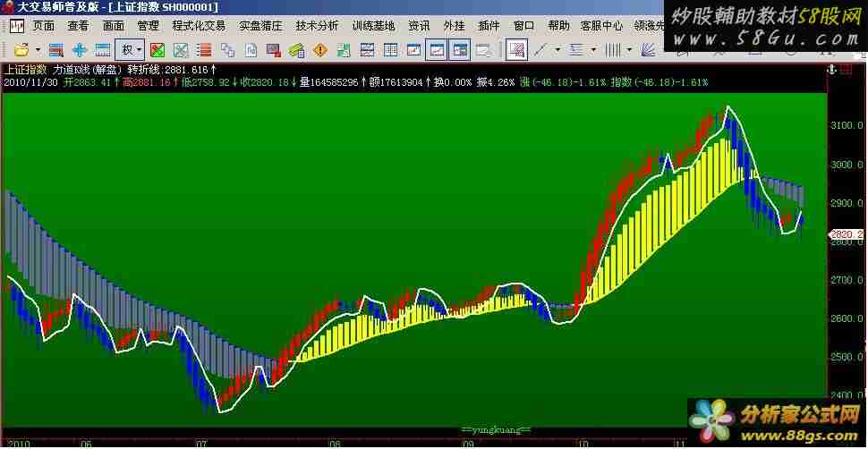This screenshot has height=449, width=868.
Task: Toggle the second pressed chart view button
Action: coord(459,50)
